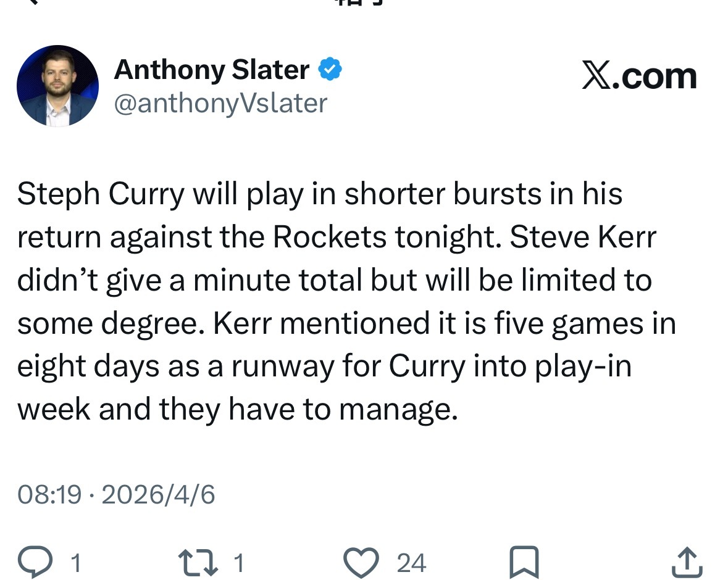Bookmark this tweet

pyautogui.click(x=524, y=562)
